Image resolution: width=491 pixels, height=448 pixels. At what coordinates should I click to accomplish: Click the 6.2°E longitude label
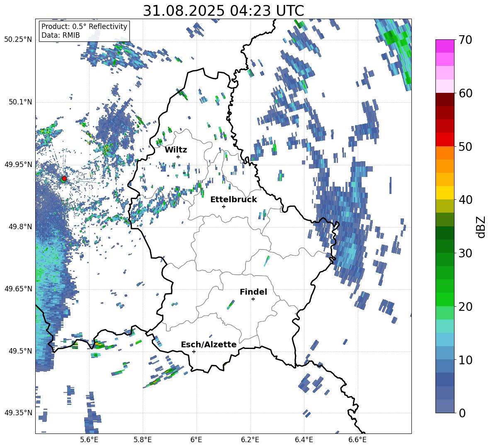coord(250,440)
